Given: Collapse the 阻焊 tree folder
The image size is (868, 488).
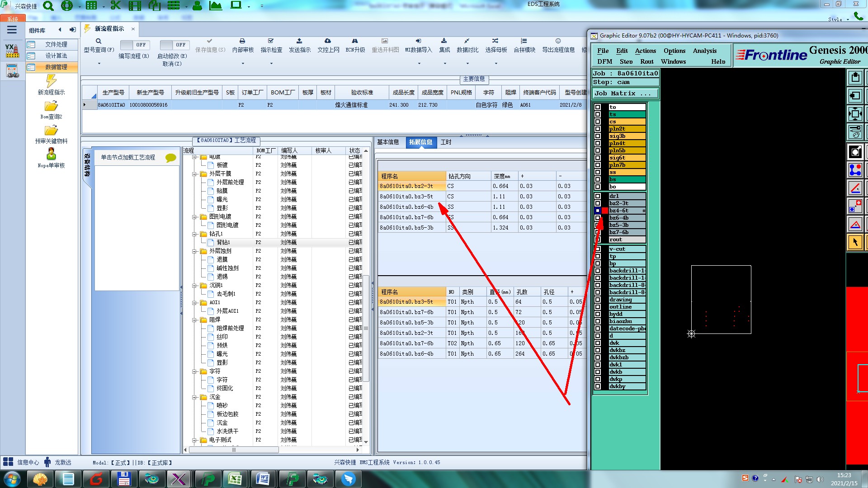Looking at the screenshot, I should (x=195, y=320).
